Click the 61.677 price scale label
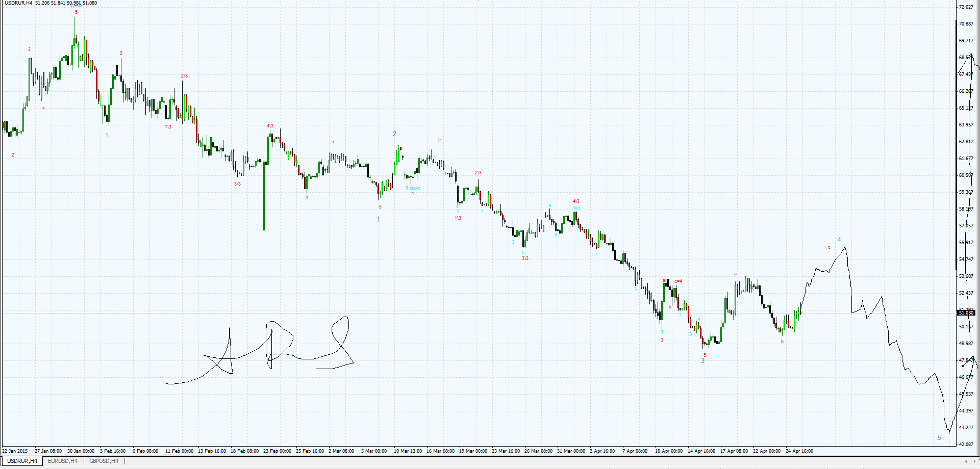The image size is (980, 469). click(x=966, y=159)
